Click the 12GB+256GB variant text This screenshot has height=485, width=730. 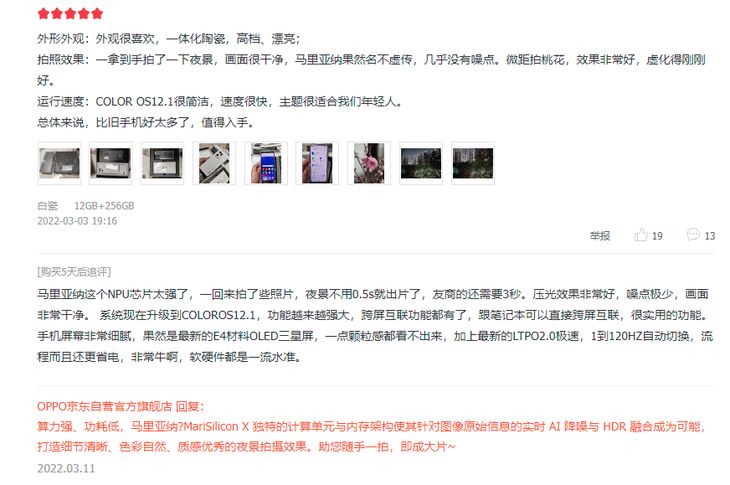point(104,206)
